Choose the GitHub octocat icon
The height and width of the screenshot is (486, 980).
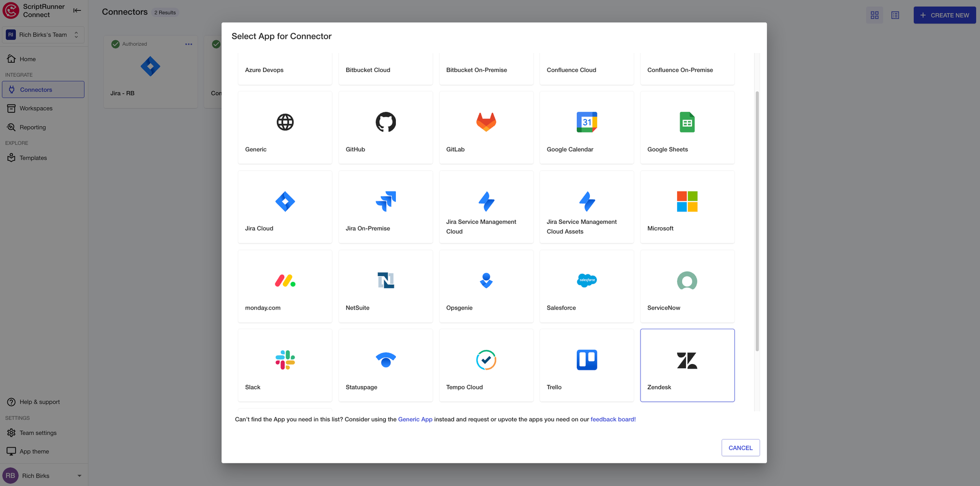coord(386,122)
